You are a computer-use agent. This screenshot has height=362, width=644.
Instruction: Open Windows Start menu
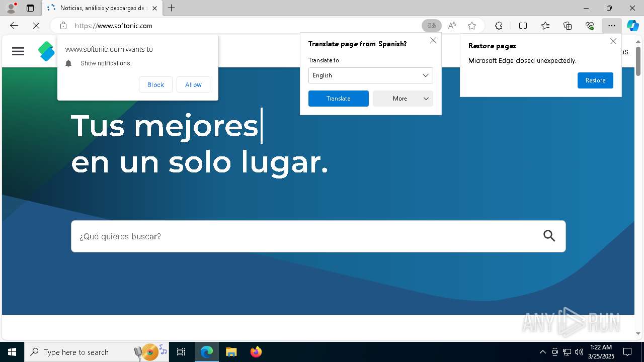(12, 352)
